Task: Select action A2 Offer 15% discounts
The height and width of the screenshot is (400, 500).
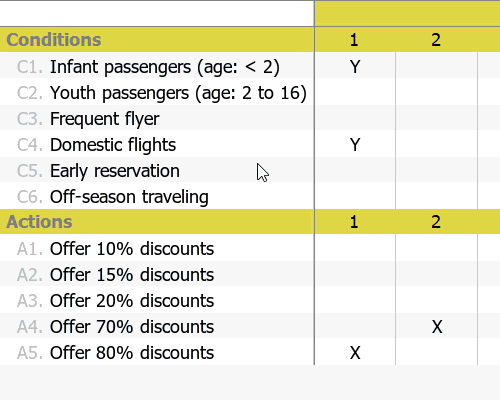Action: [x=157, y=275]
